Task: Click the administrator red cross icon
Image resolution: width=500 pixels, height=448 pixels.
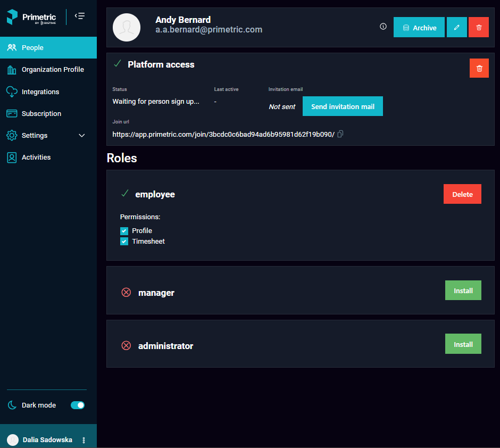Action: [126, 345]
